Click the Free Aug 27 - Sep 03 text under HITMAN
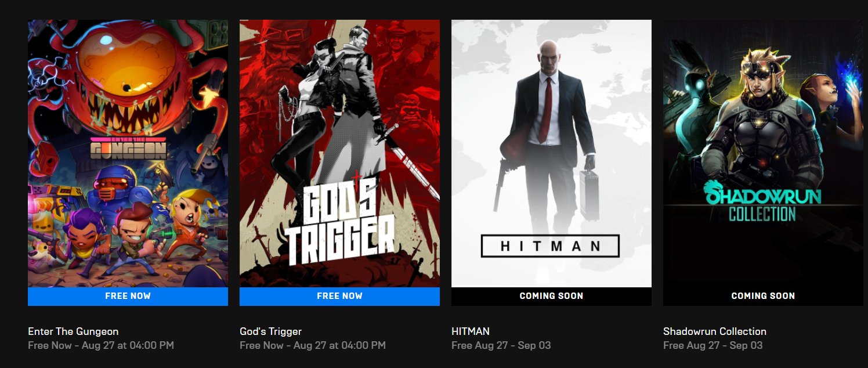868x368 pixels. tap(501, 345)
